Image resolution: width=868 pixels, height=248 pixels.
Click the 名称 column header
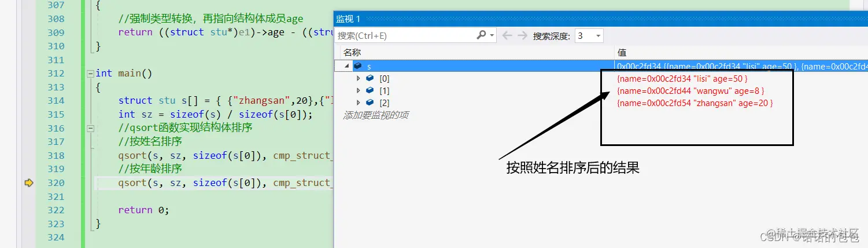click(352, 52)
